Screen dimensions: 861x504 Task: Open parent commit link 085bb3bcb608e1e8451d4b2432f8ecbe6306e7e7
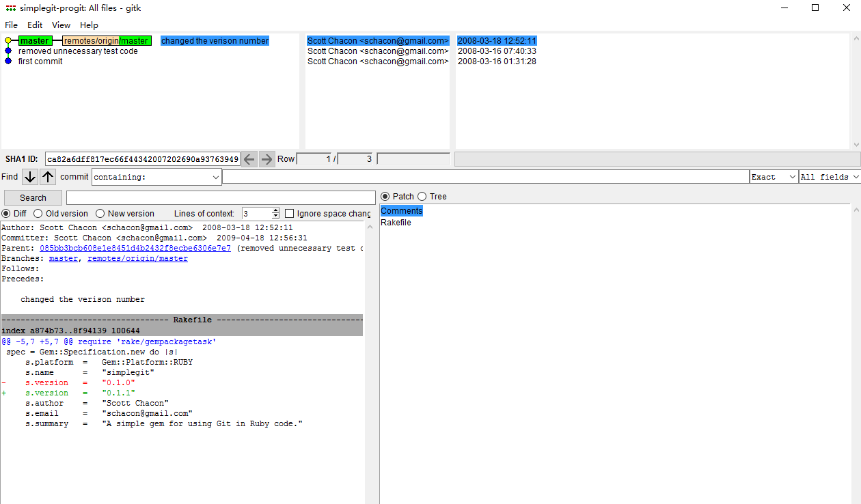(x=135, y=249)
